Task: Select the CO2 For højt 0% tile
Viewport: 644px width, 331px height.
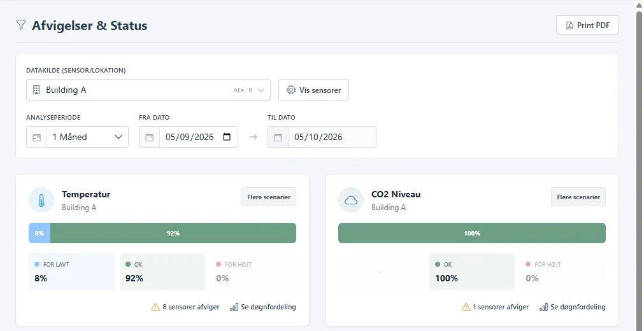Action: coord(562,272)
